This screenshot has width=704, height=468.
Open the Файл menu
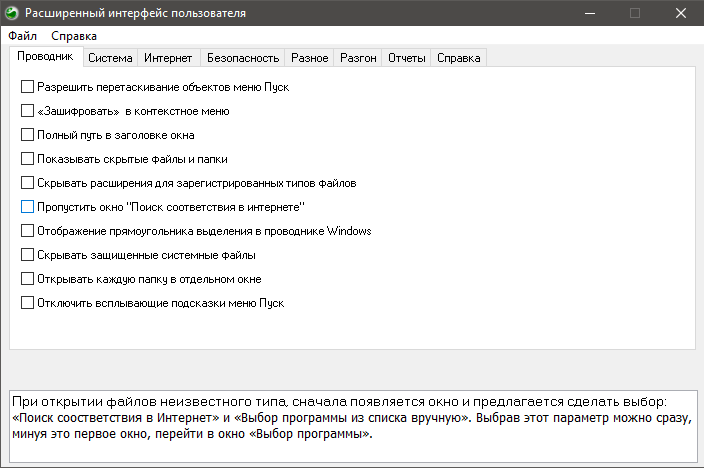coord(22,36)
